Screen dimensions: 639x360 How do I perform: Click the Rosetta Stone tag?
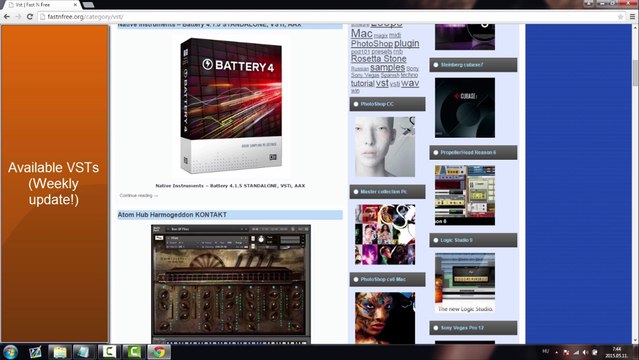[379, 59]
